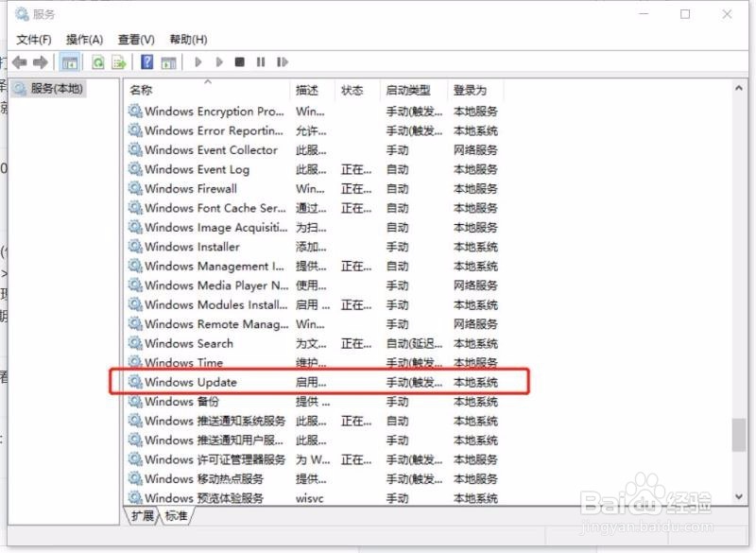Select the Windows Update service
The height and width of the screenshot is (553, 756).
(314, 382)
